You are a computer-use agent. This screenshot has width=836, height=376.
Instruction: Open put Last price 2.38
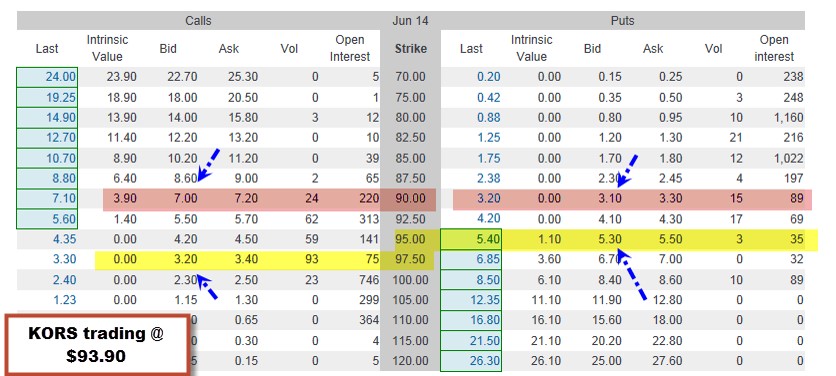pos(488,178)
